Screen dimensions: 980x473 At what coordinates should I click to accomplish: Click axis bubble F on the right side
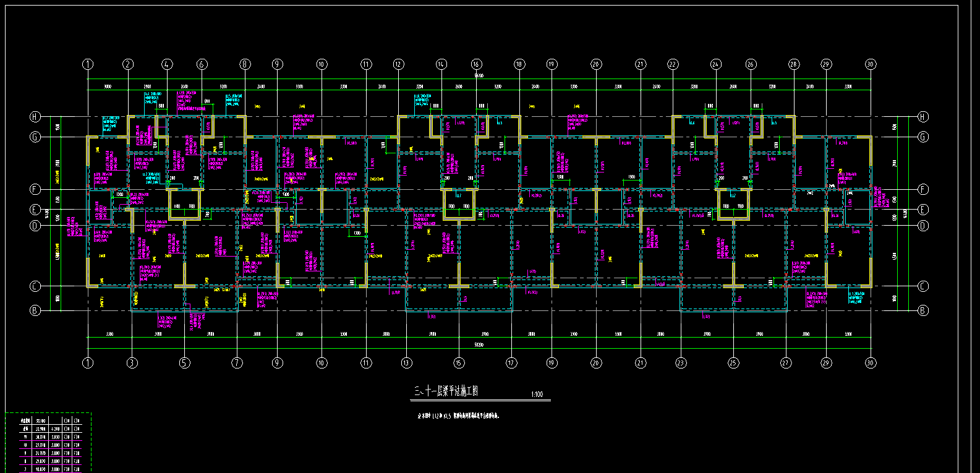click(923, 189)
